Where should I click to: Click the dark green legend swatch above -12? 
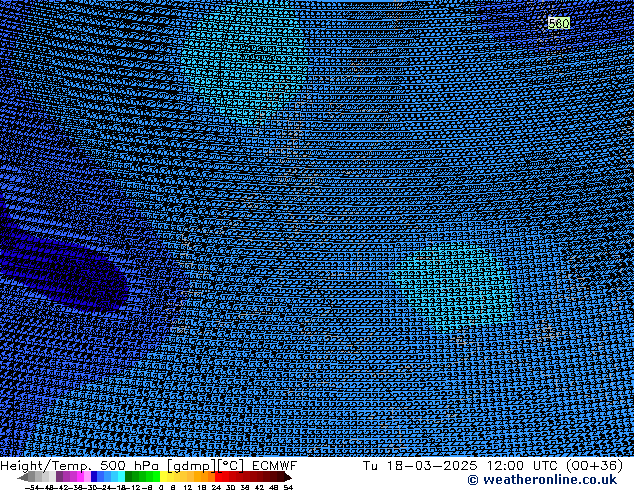[x=129, y=477]
